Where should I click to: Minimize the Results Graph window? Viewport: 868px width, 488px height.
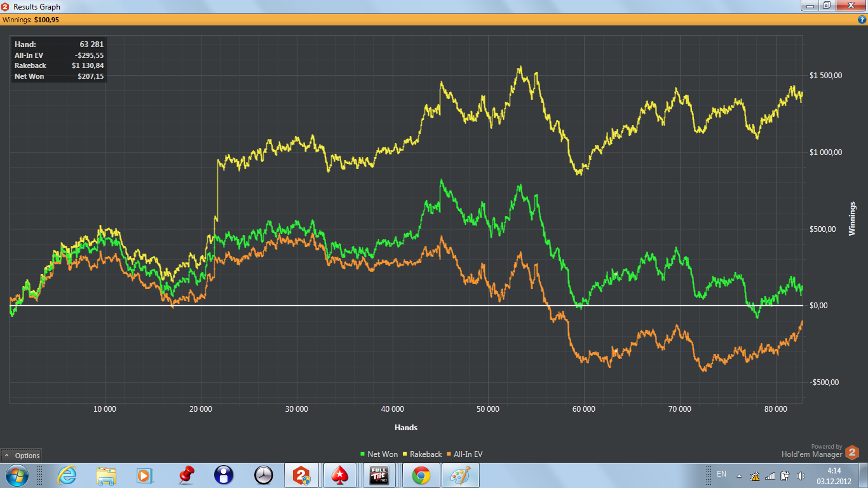click(x=808, y=5)
